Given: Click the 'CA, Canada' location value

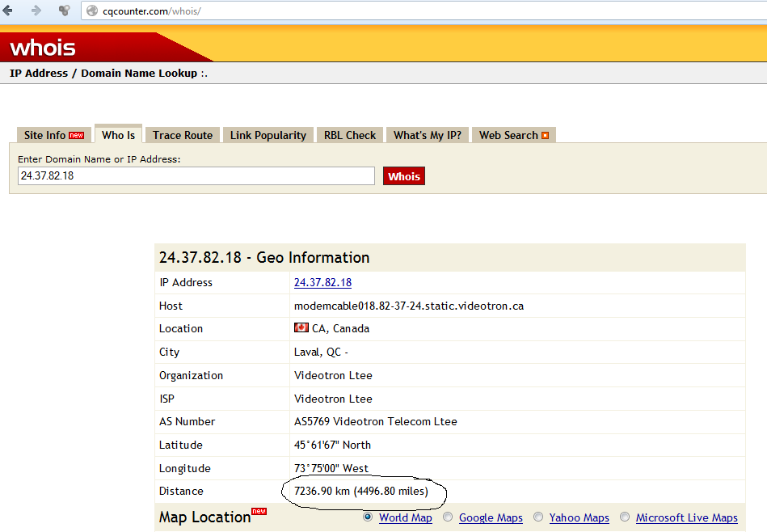Looking at the screenshot, I should [340, 328].
